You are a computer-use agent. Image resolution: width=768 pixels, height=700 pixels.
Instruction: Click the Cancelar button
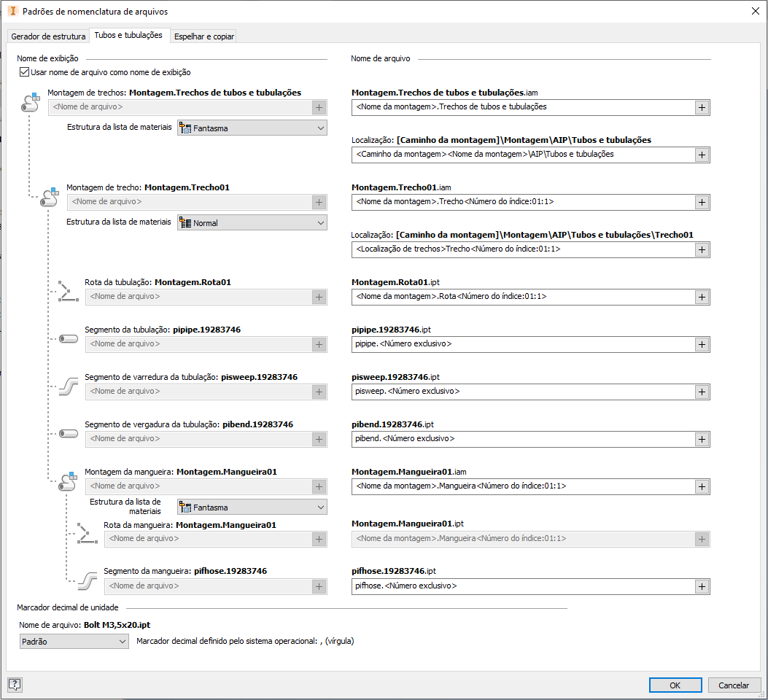[734, 685]
